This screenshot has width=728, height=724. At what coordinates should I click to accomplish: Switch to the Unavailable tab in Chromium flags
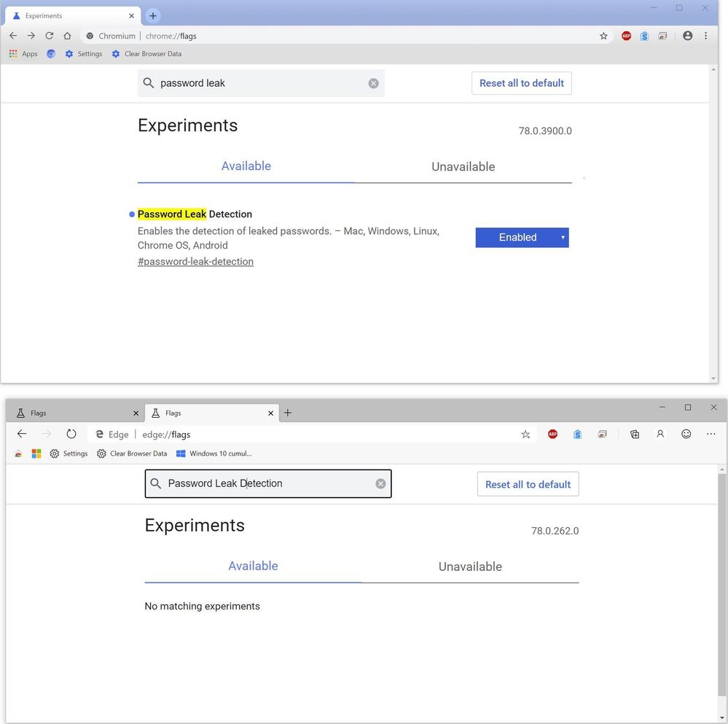pos(463,166)
